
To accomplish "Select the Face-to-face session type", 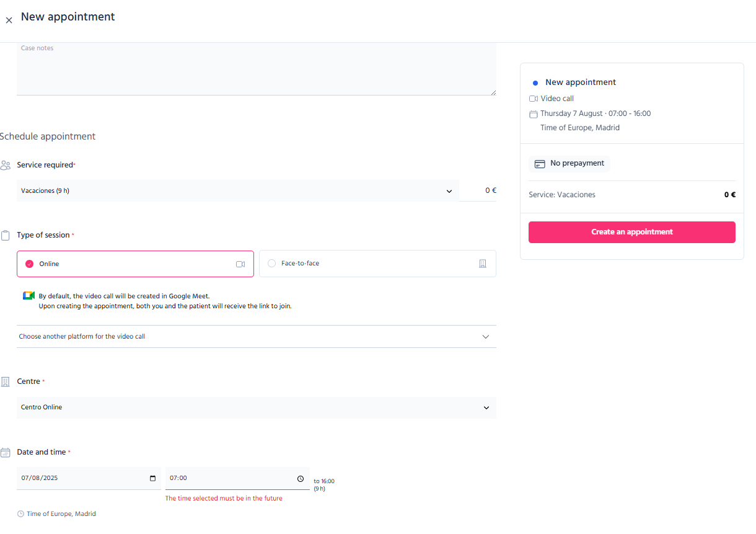I will (377, 264).
